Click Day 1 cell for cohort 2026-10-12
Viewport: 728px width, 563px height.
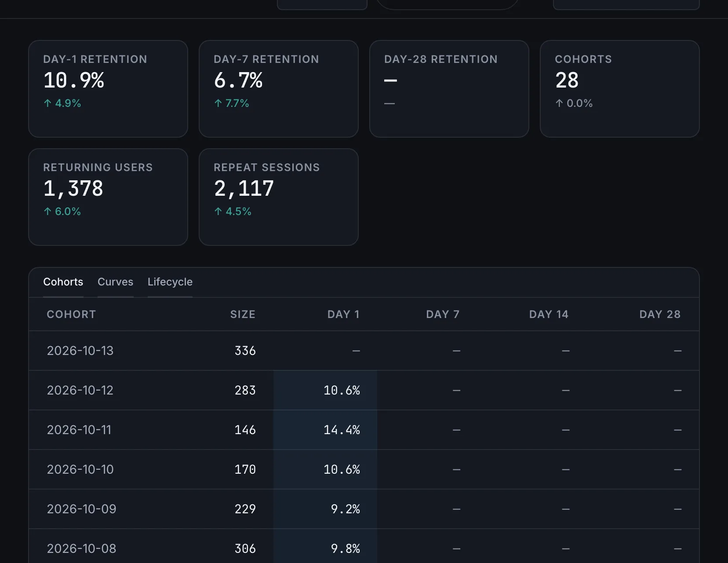(325, 390)
